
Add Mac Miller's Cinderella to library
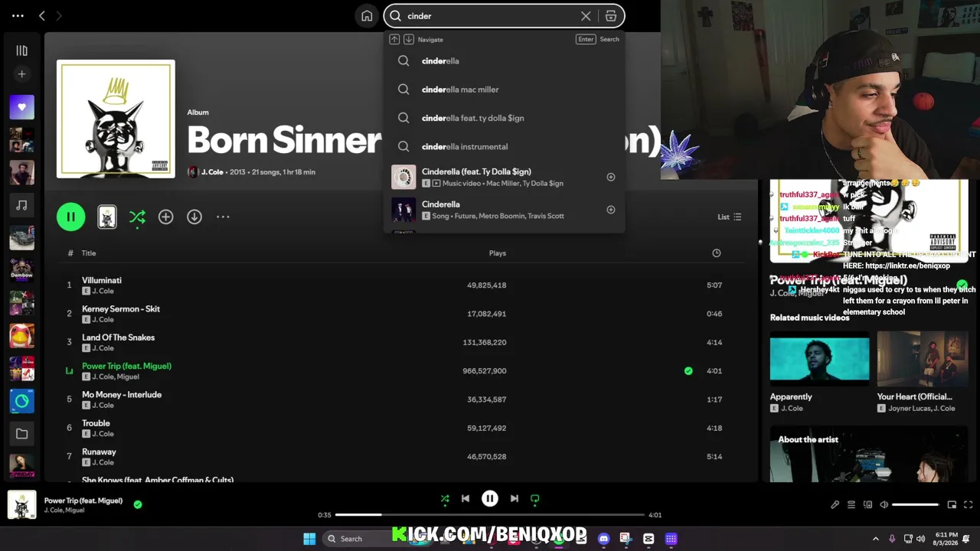611,178
